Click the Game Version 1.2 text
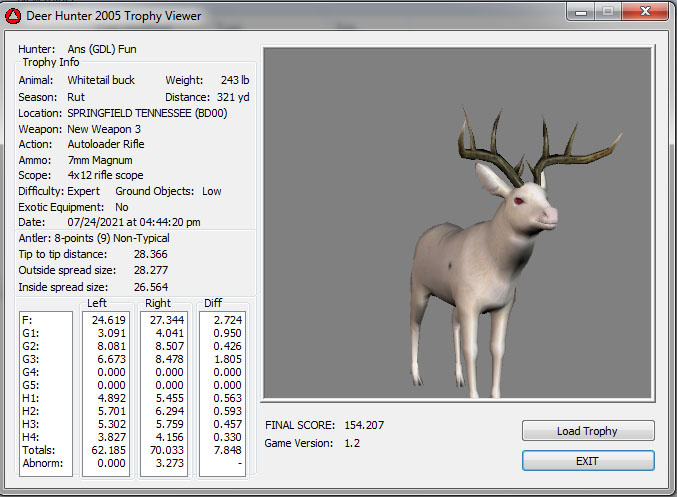 (351, 443)
